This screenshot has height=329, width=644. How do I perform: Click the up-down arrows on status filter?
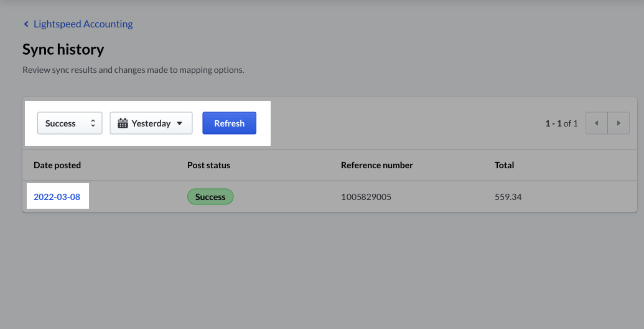pos(93,123)
